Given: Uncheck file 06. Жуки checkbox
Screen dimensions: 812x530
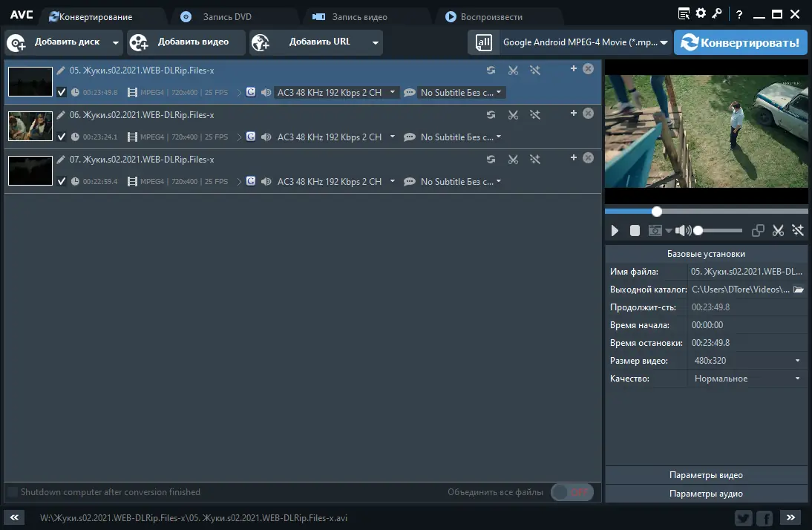Looking at the screenshot, I should coord(62,137).
